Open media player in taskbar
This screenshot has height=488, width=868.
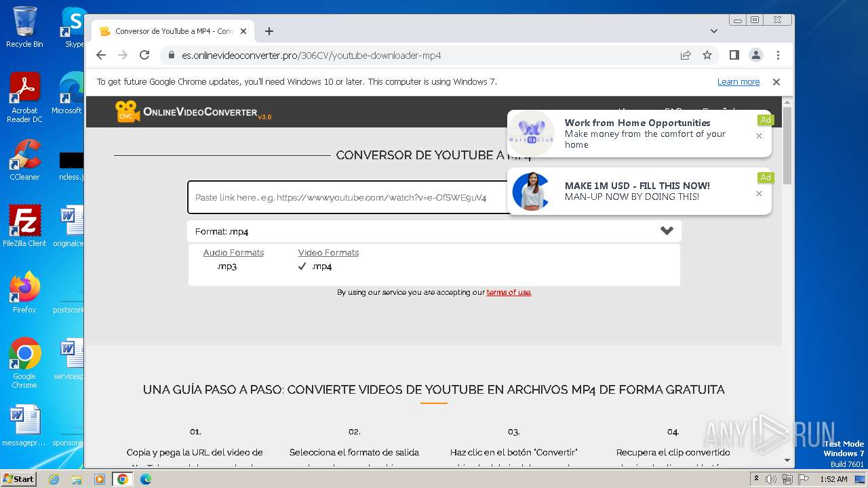[100, 479]
